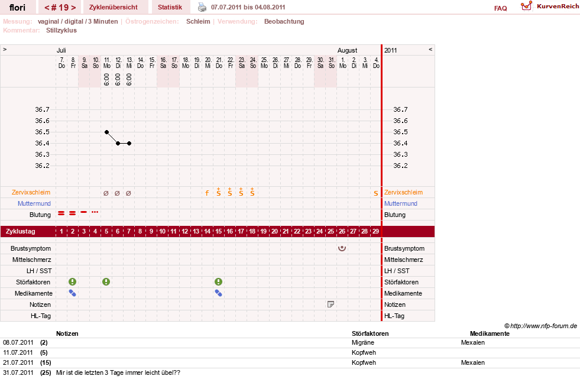Click the Brustsymptom icon on cycle day 26
580x392 pixels.
342,248
